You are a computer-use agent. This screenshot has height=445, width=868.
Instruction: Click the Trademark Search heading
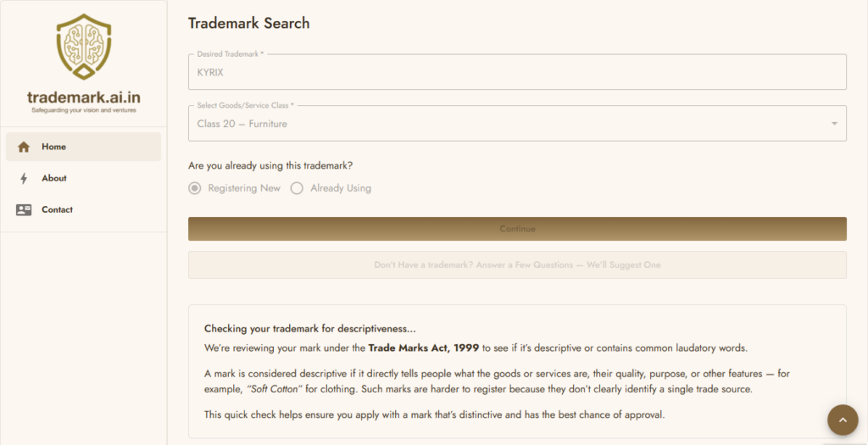248,23
